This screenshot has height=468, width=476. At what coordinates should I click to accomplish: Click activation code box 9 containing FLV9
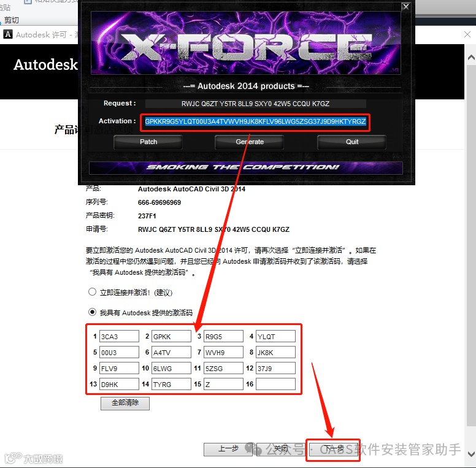[119, 368]
